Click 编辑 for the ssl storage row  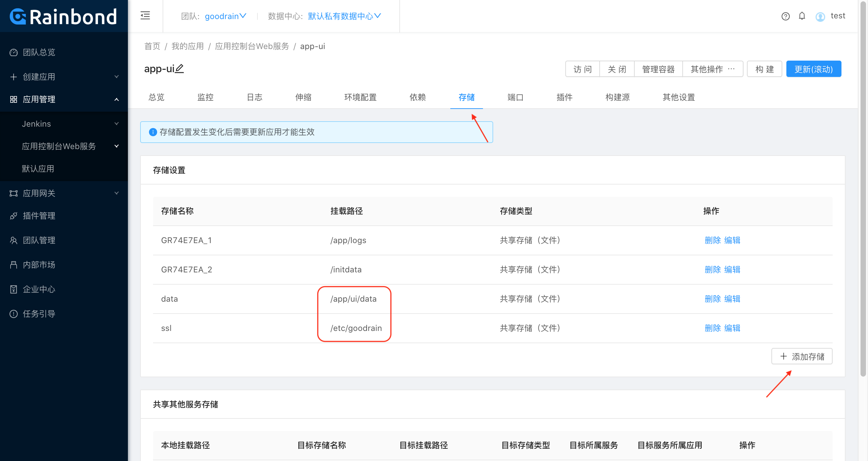click(732, 328)
